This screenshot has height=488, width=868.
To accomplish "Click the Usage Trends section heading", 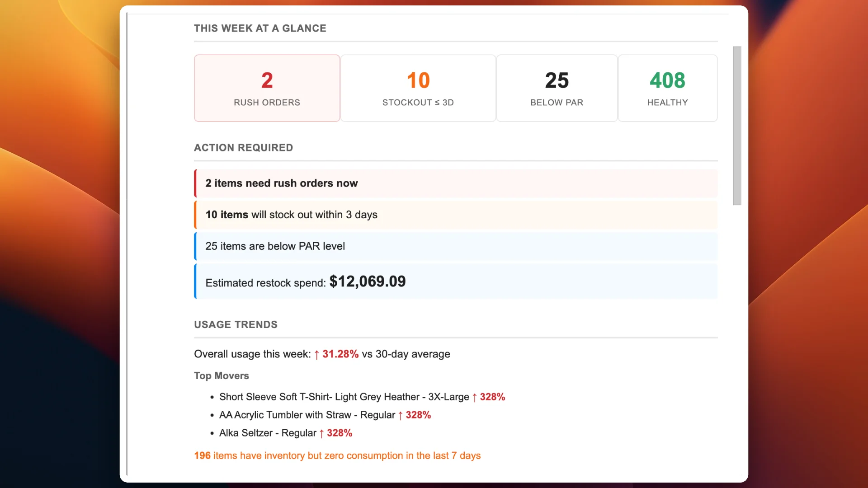I will (236, 324).
